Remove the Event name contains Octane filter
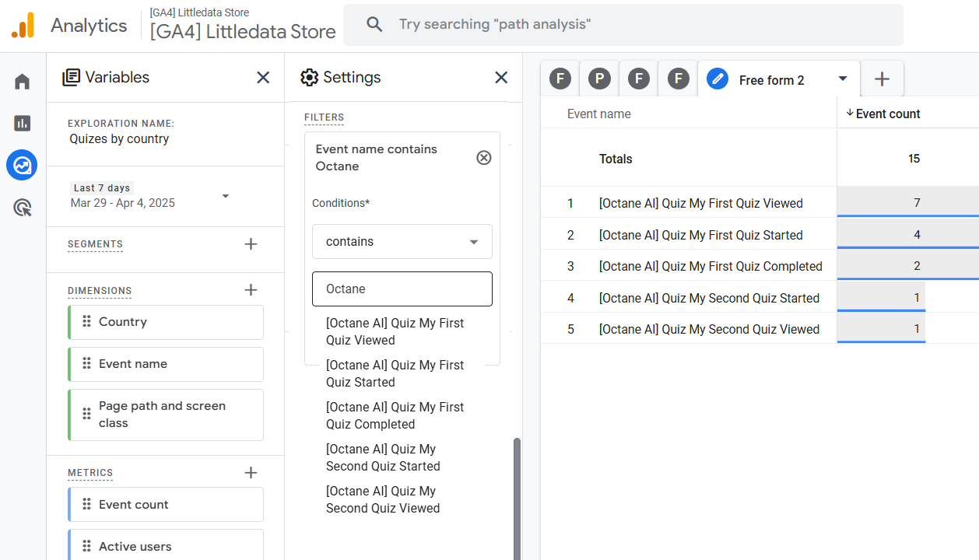Screen dimensions: 979x560 (x=484, y=158)
